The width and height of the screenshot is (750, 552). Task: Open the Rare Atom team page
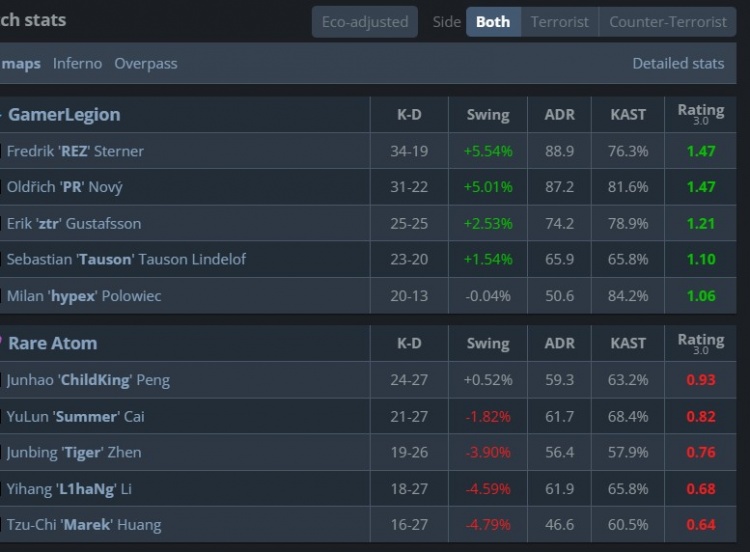pyautogui.click(x=53, y=343)
